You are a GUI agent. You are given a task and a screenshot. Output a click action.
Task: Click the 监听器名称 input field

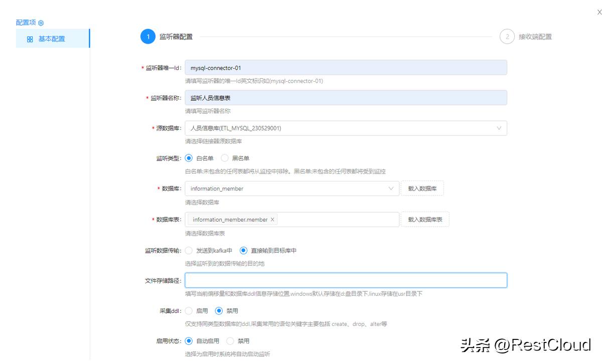click(x=345, y=98)
